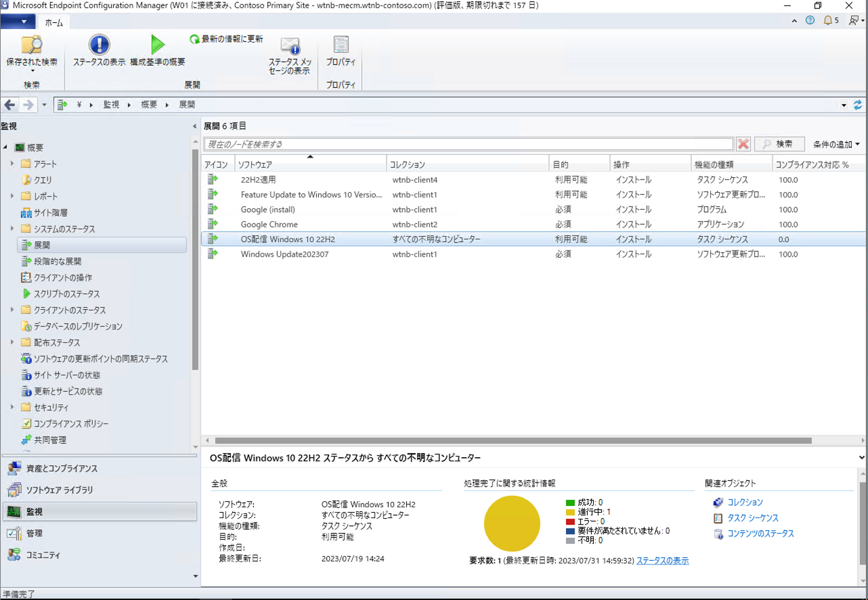The height and width of the screenshot is (600, 868).
Task: Click the horizontal scrollbar under the list
Action: point(514,440)
